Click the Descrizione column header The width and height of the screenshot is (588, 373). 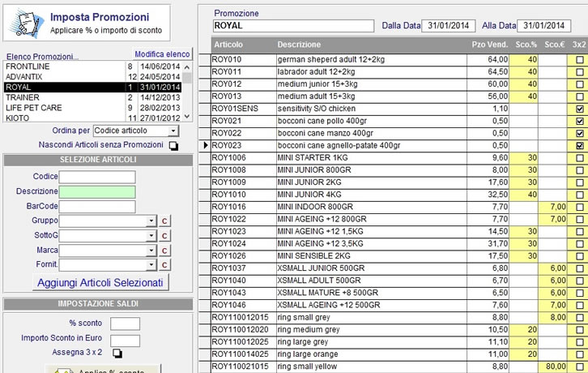(299, 45)
